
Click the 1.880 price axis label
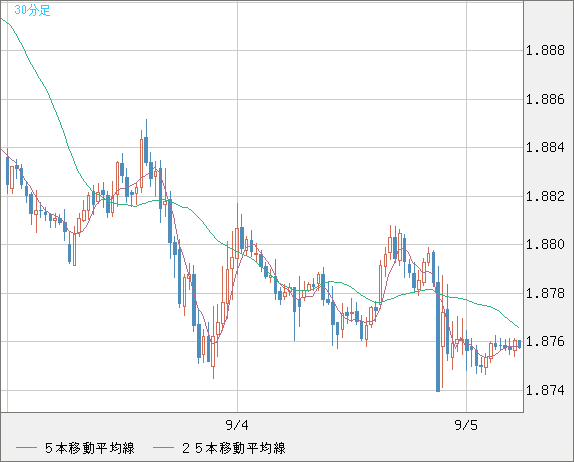(545, 245)
